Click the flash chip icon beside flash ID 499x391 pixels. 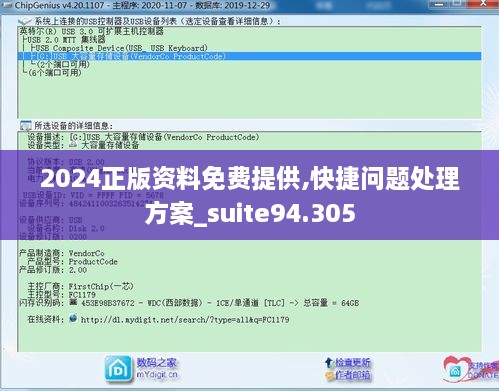pyautogui.click(x=73, y=302)
